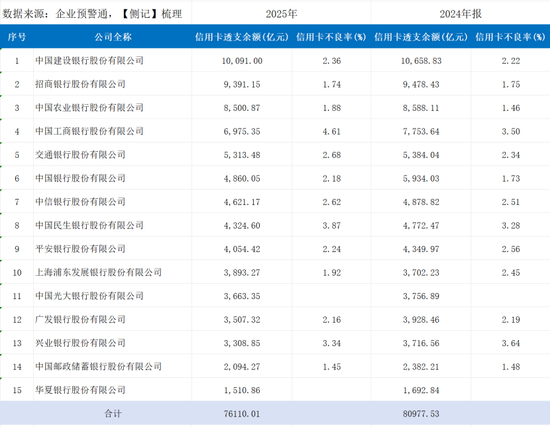This screenshot has width=550, height=427.
Task: Select the 2025年 group header cell
Action: (x=281, y=14)
